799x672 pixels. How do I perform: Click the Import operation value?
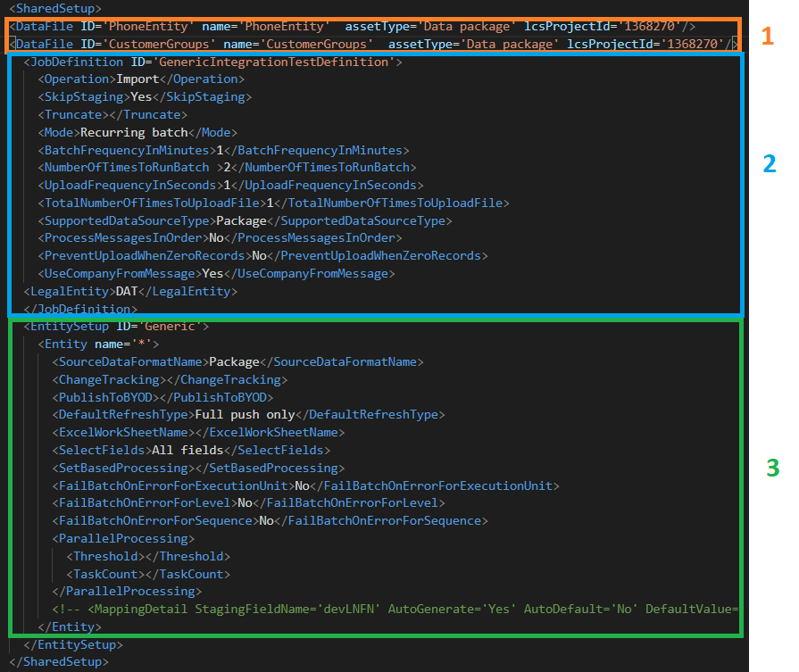pyautogui.click(x=138, y=79)
